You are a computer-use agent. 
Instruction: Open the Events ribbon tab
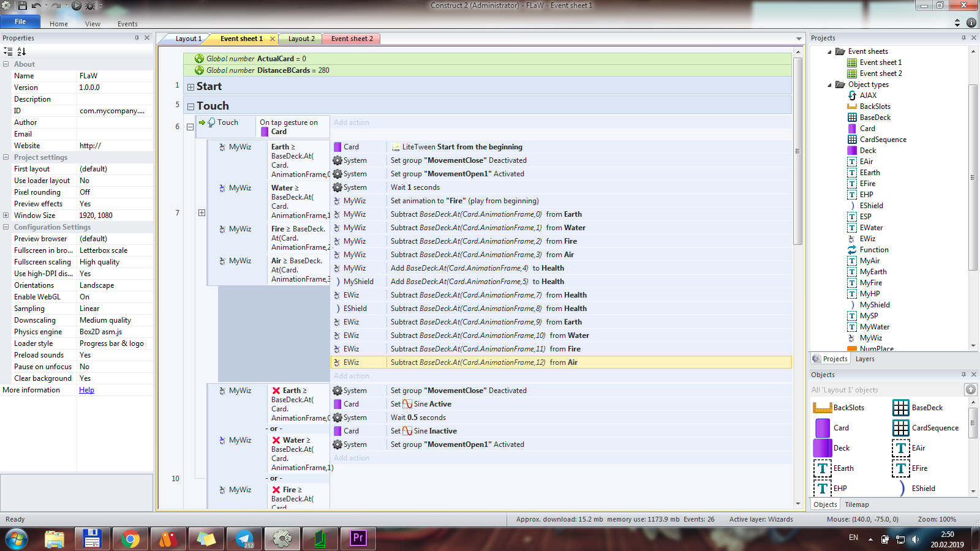point(127,24)
